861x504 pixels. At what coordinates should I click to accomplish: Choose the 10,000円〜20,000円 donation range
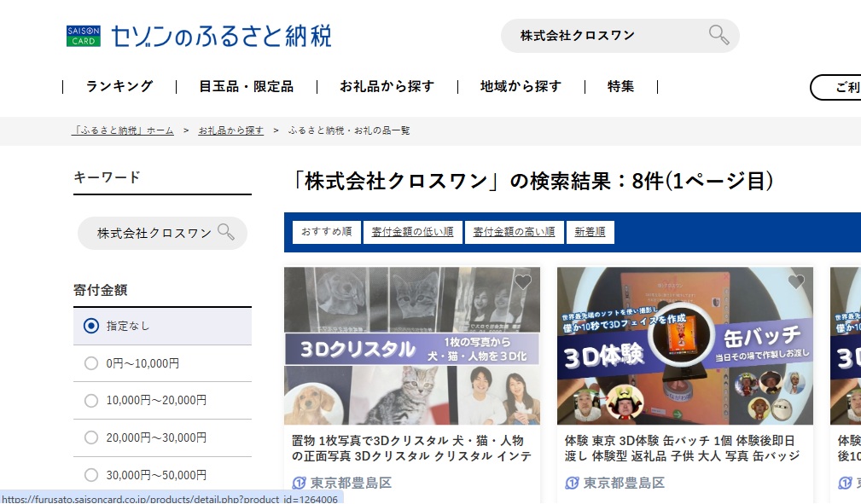click(91, 400)
